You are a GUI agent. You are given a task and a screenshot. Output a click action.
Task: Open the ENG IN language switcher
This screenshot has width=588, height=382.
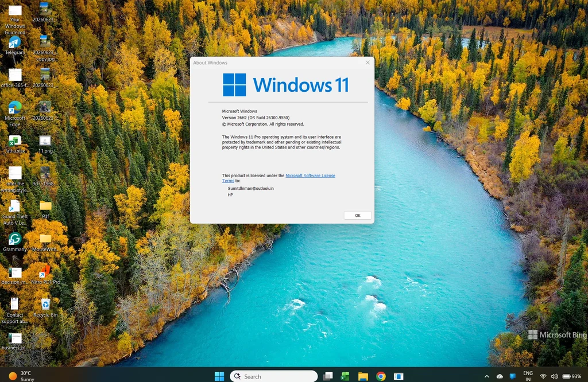528,376
